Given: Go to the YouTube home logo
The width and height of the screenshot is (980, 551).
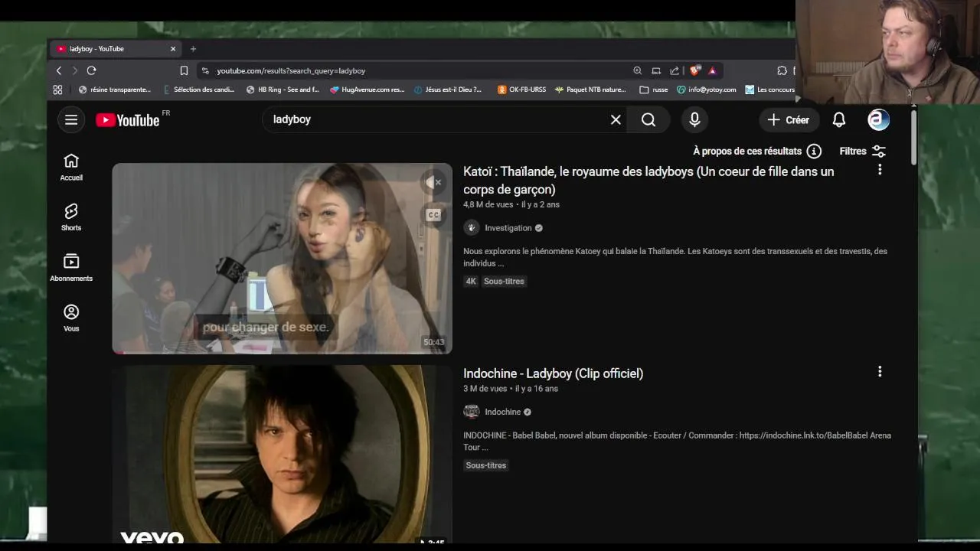Looking at the screenshot, I should 128,120.
